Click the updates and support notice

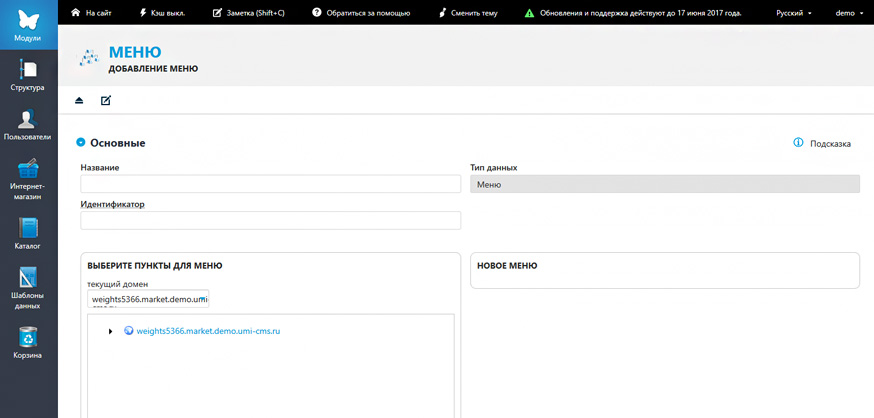pos(640,13)
